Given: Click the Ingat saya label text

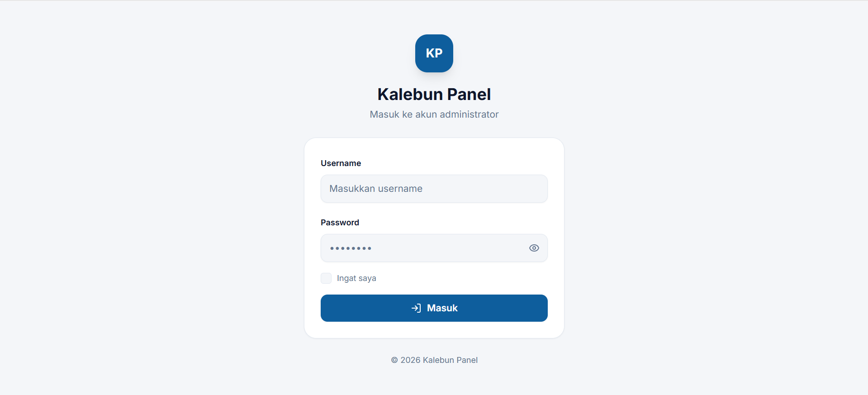Looking at the screenshot, I should [356, 278].
